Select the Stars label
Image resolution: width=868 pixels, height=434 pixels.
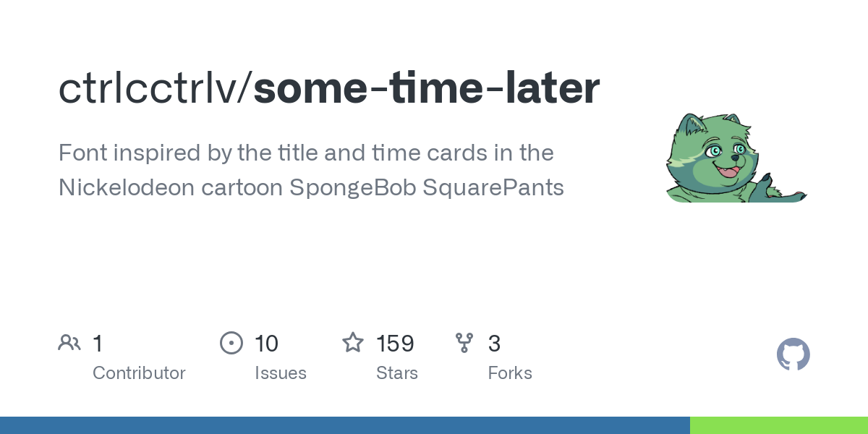click(x=397, y=373)
